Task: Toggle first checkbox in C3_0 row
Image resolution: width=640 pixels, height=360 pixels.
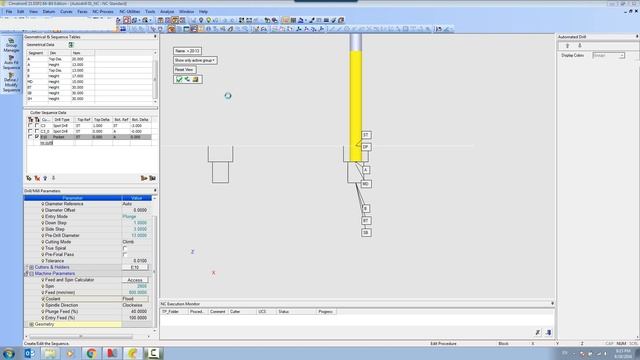Action: [x=30, y=131]
